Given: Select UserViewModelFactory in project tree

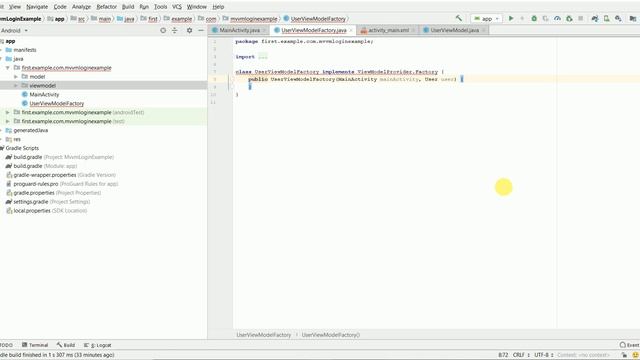Looking at the screenshot, I should coord(56,104).
